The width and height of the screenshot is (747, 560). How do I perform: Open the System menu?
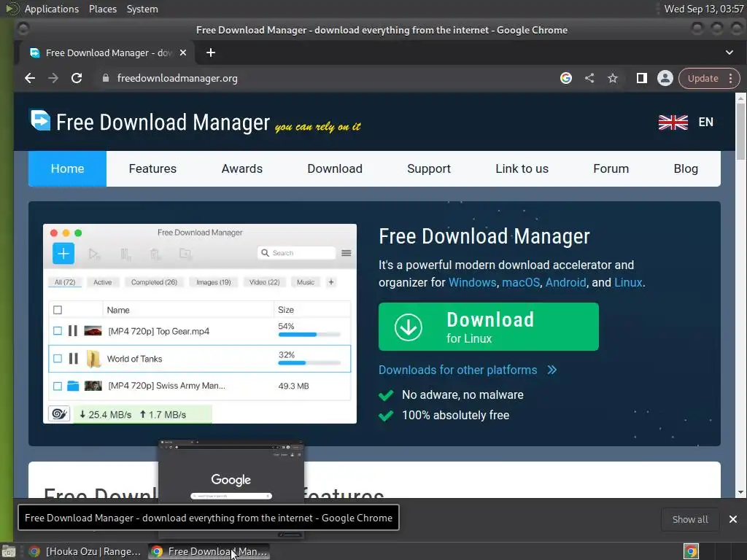142,9
